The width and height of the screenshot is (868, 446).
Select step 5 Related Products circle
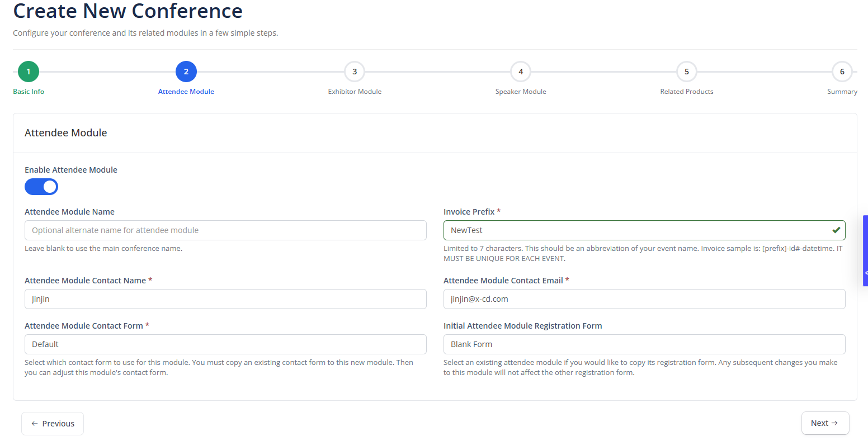click(x=687, y=72)
